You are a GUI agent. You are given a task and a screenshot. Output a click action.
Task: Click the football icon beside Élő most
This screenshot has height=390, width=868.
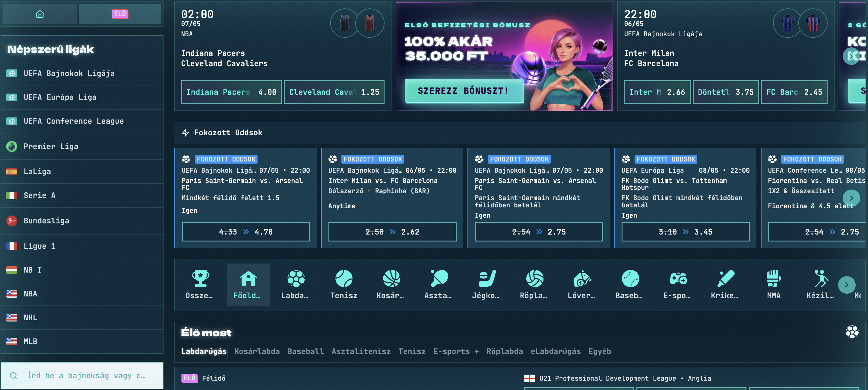click(x=851, y=332)
